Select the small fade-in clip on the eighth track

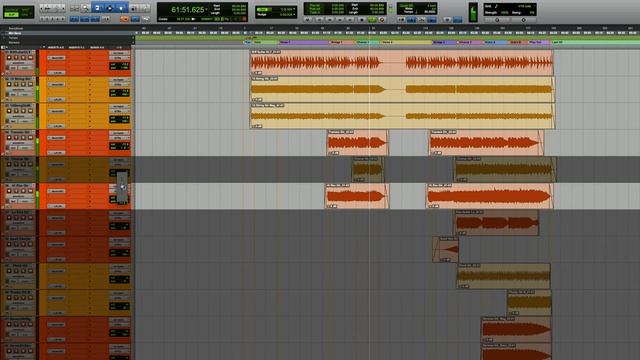[x=445, y=249]
